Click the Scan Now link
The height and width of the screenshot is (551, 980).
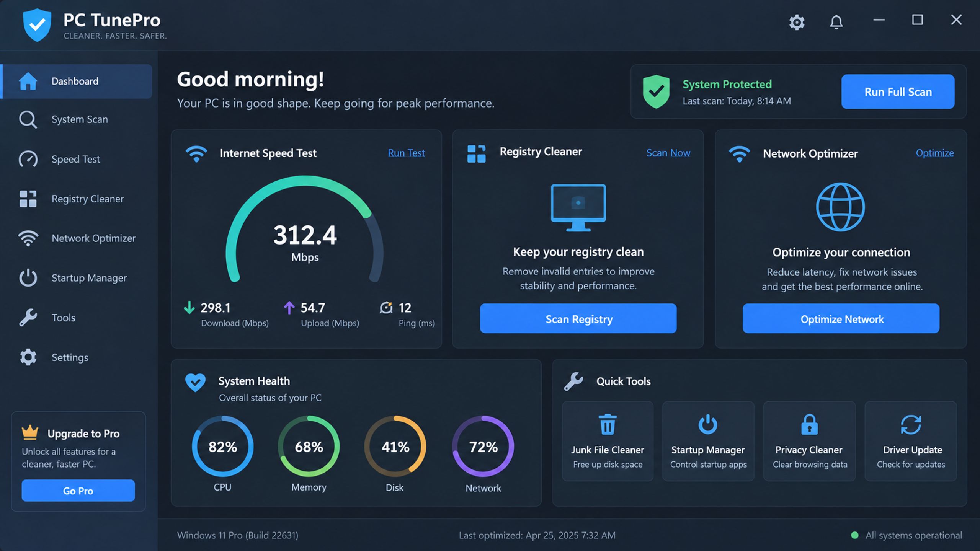point(668,153)
